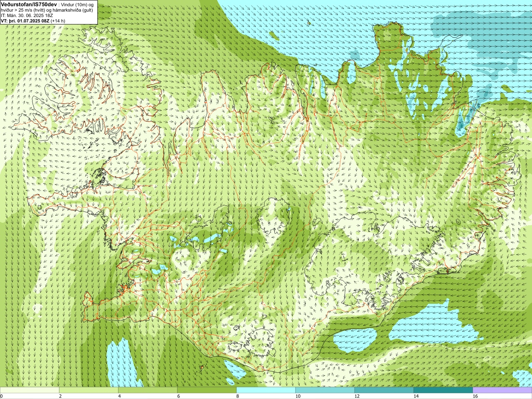Click the 'VT: þri. 01.07.2025 08Z (+14 h)' line
The image size is (532, 399).
tap(33, 20)
